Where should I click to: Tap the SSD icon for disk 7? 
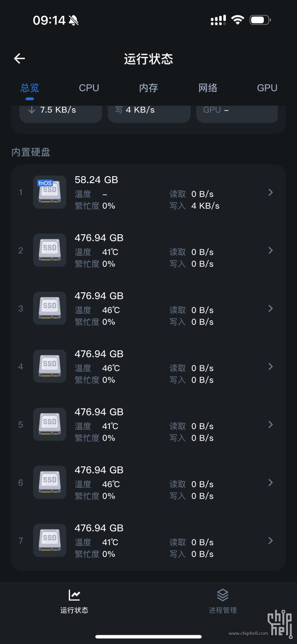[x=50, y=540]
